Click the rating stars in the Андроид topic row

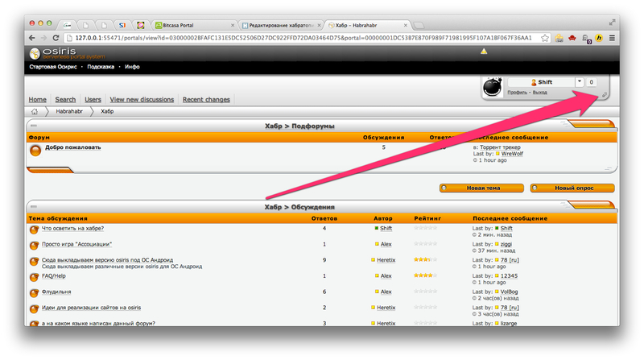coord(425,259)
